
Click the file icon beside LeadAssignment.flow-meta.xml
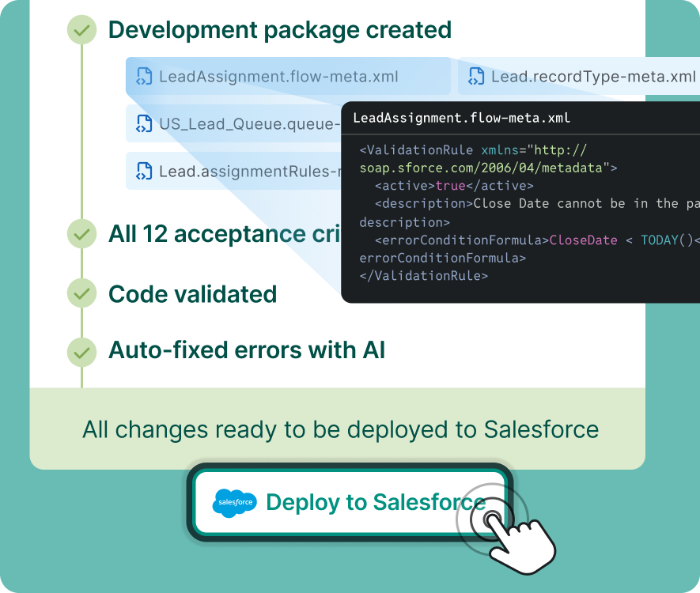click(x=144, y=77)
